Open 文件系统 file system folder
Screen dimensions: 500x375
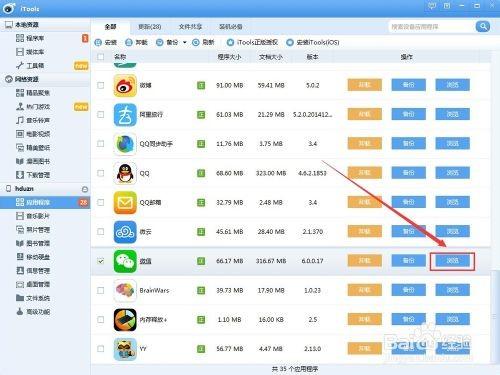(x=38, y=298)
